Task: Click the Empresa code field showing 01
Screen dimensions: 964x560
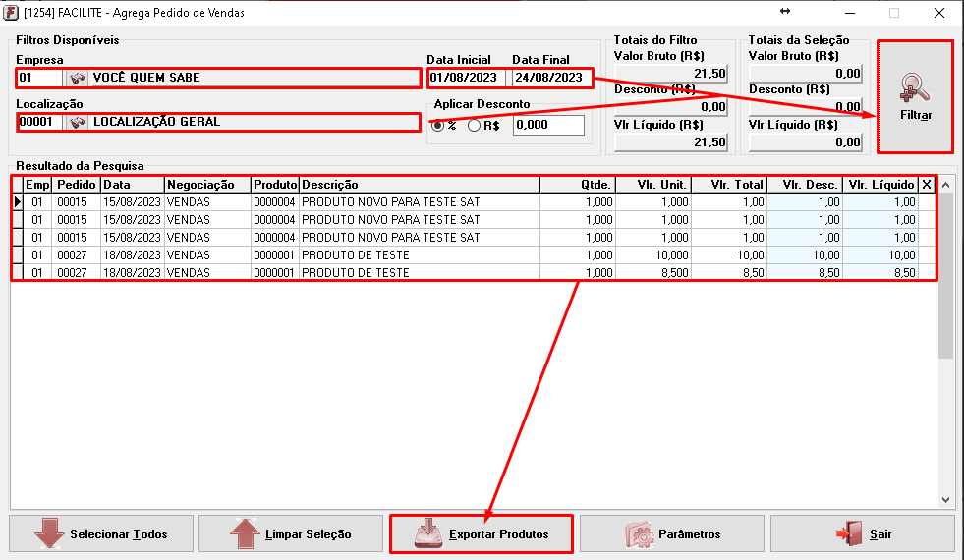Action: coord(39,78)
